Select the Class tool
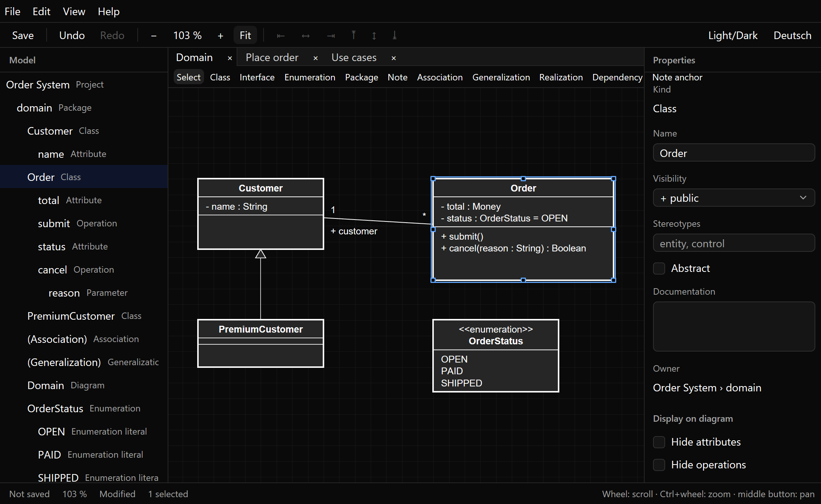This screenshot has width=821, height=504. pos(220,77)
